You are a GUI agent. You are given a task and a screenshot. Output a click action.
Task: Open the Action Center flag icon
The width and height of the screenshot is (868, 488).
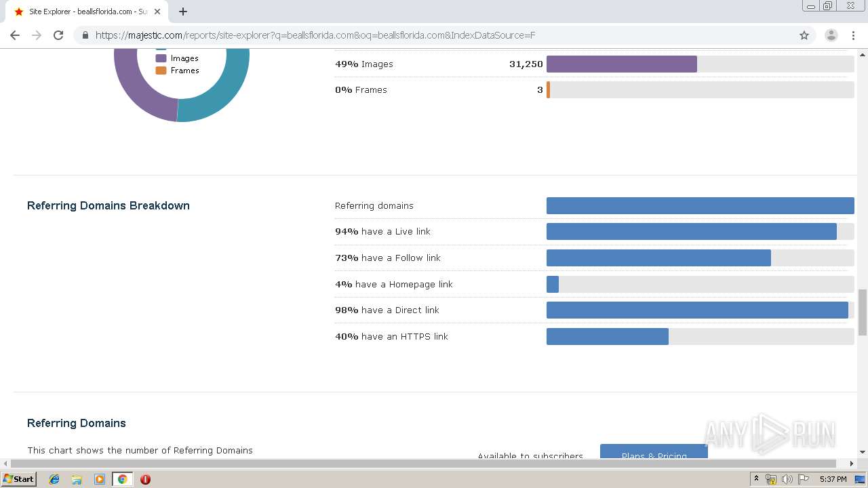point(804,479)
